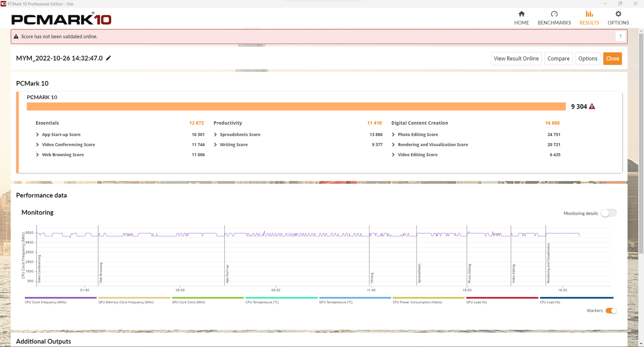Click the App Start-up chart marker
This screenshot has width=644, height=347.
click(x=227, y=274)
